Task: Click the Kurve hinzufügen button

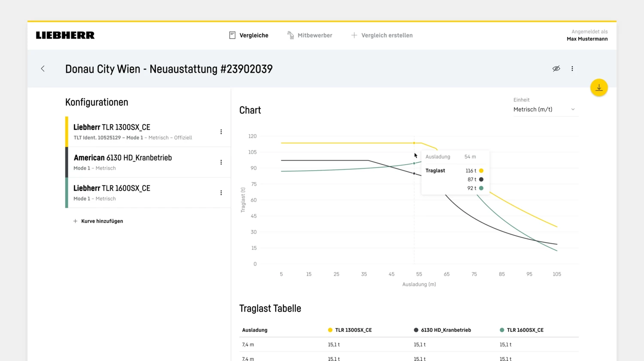Action: [98, 221]
